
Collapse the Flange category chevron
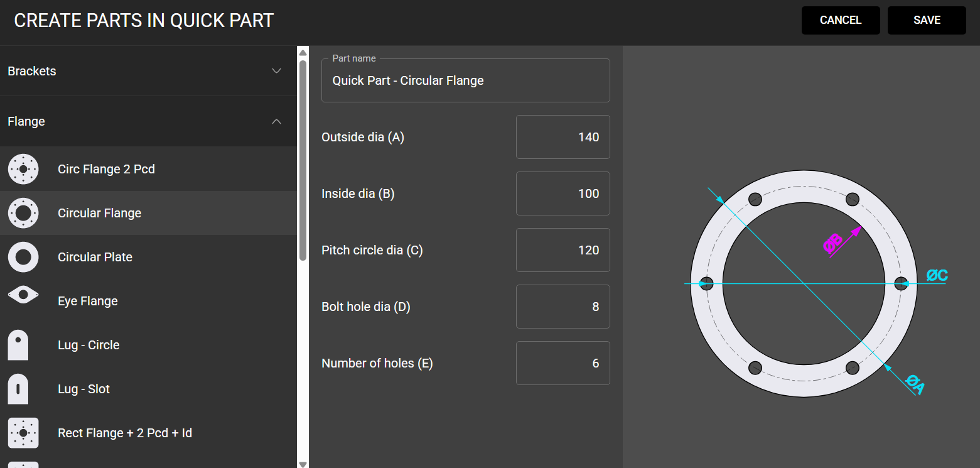click(x=276, y=121)
